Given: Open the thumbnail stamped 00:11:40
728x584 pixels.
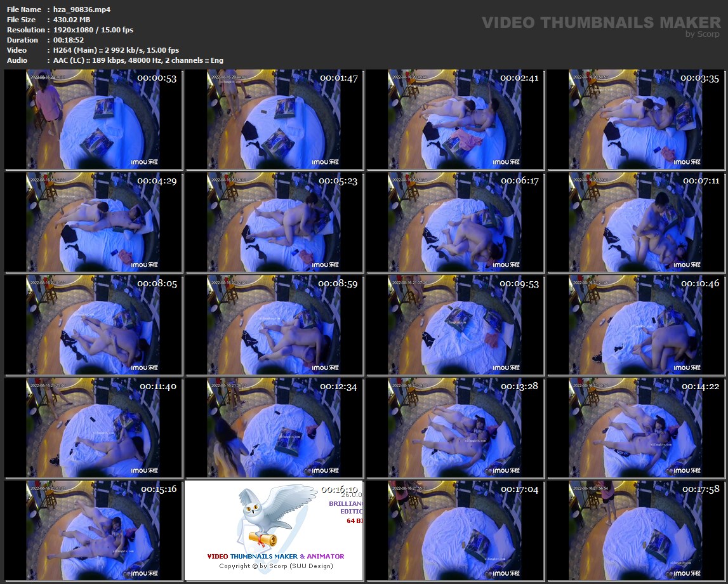Looking at the screenshot, I should 93,428.
